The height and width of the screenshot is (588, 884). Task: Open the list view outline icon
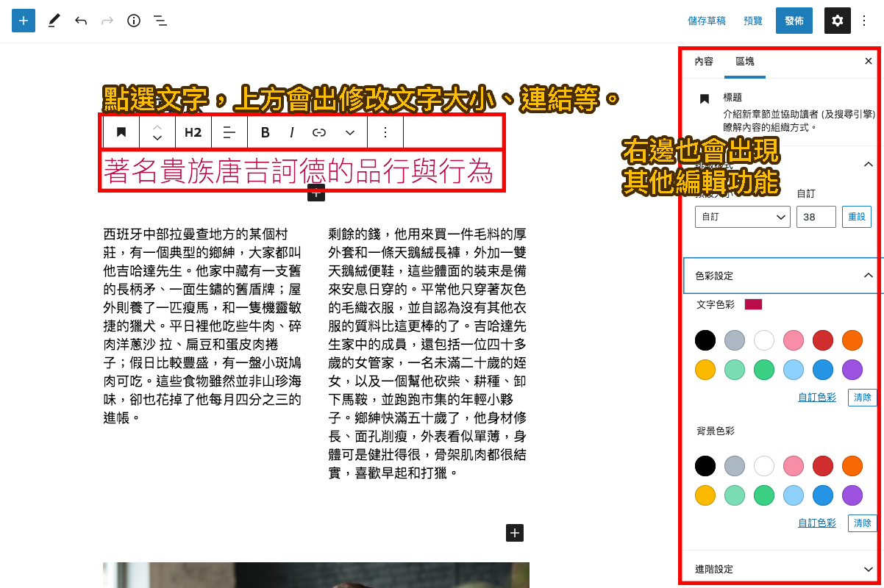click(x=160, y=21)
